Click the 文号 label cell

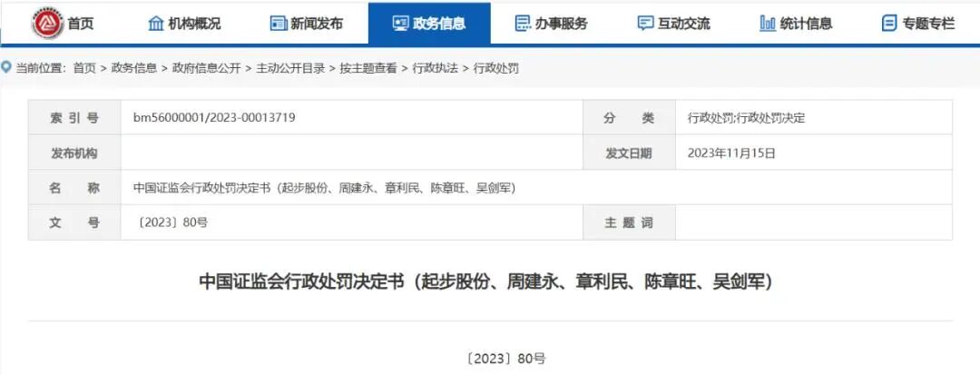click(x=74, y=222)
